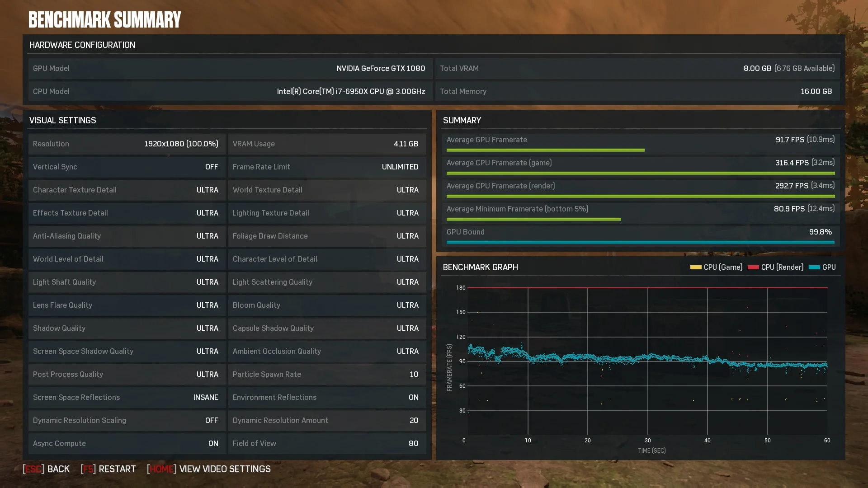Click the Particle Spawn Rate row
Image resolution: width=868 pixels, height=488 pixels.
(327, 375)
